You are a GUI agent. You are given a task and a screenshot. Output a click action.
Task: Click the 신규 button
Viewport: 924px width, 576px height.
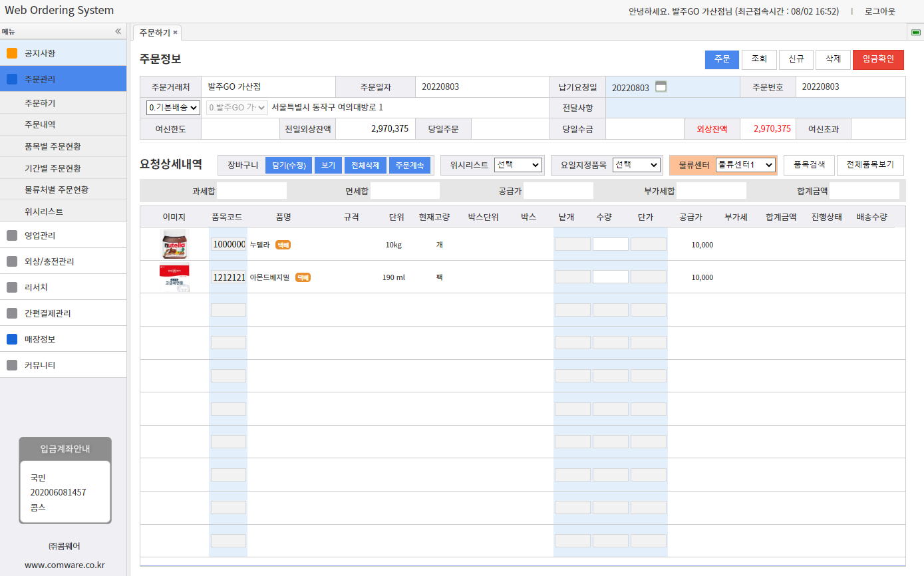pos(796,59)
